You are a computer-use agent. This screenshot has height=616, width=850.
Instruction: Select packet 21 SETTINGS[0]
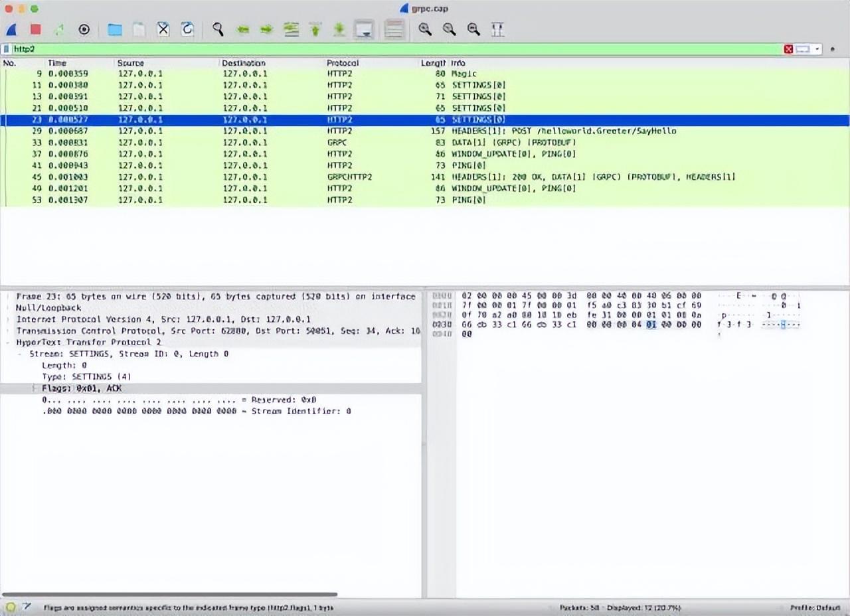[425, 108]
